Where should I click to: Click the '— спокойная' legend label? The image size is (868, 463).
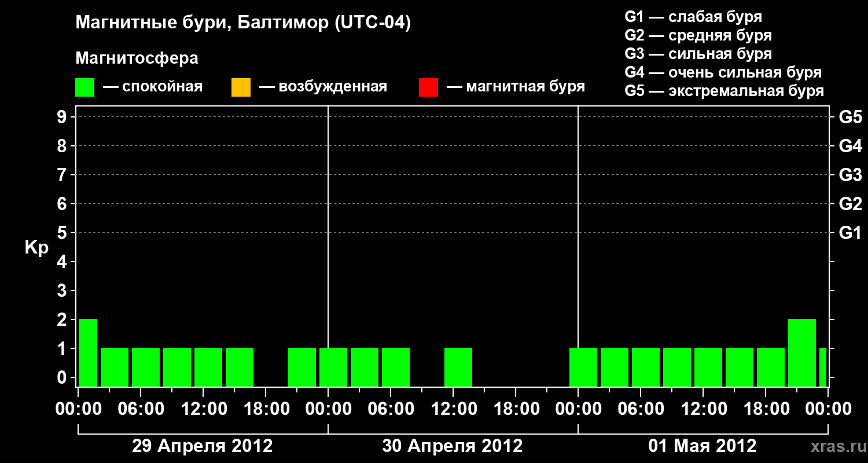coord(153,87)
